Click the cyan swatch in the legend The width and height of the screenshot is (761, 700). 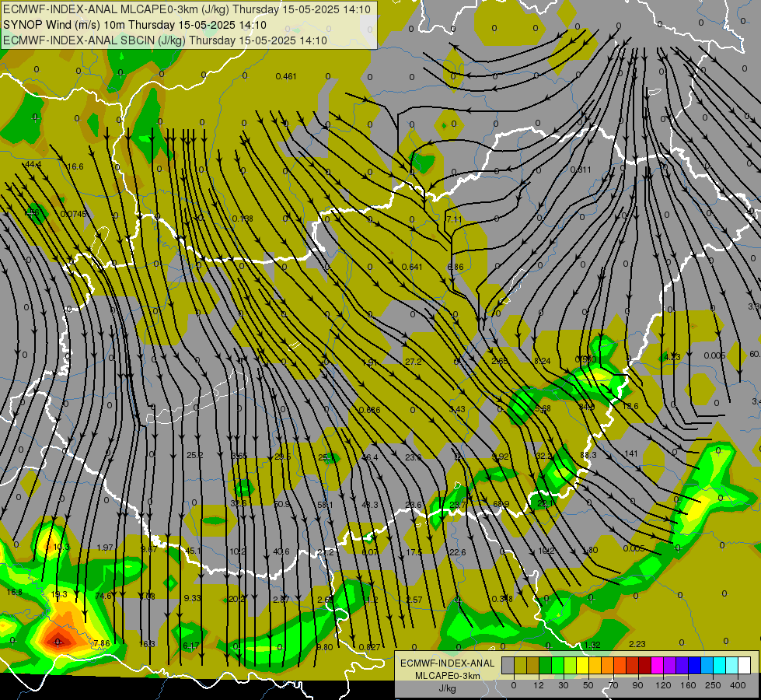pos(719,666)
